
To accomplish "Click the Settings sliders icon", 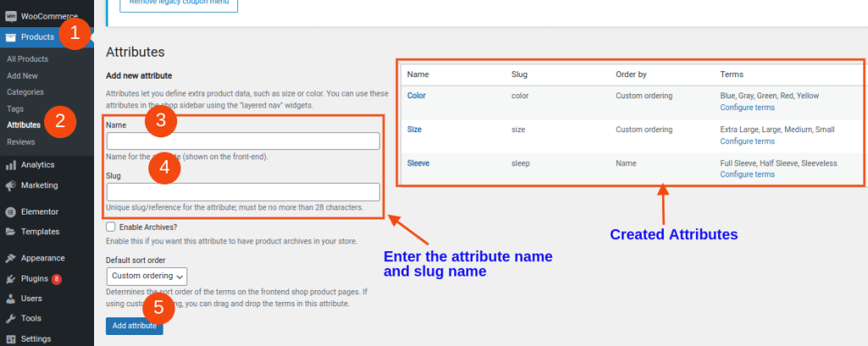I will point(10,339).
